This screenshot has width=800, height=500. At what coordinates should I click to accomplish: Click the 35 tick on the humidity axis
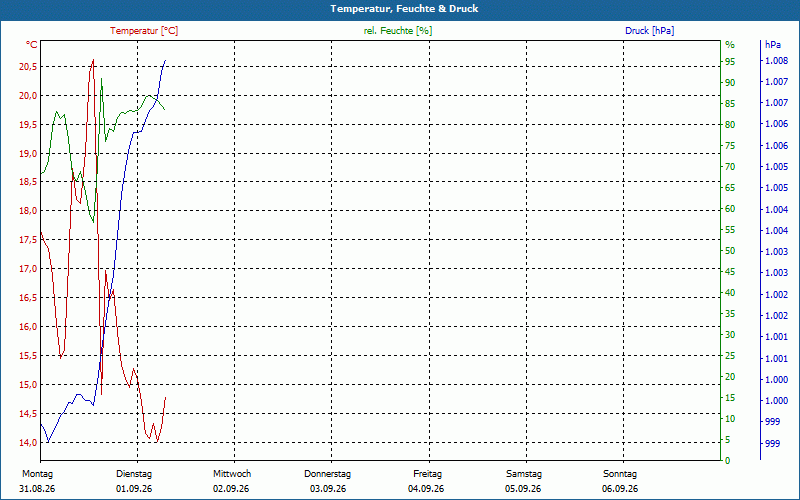pos(730,314)
